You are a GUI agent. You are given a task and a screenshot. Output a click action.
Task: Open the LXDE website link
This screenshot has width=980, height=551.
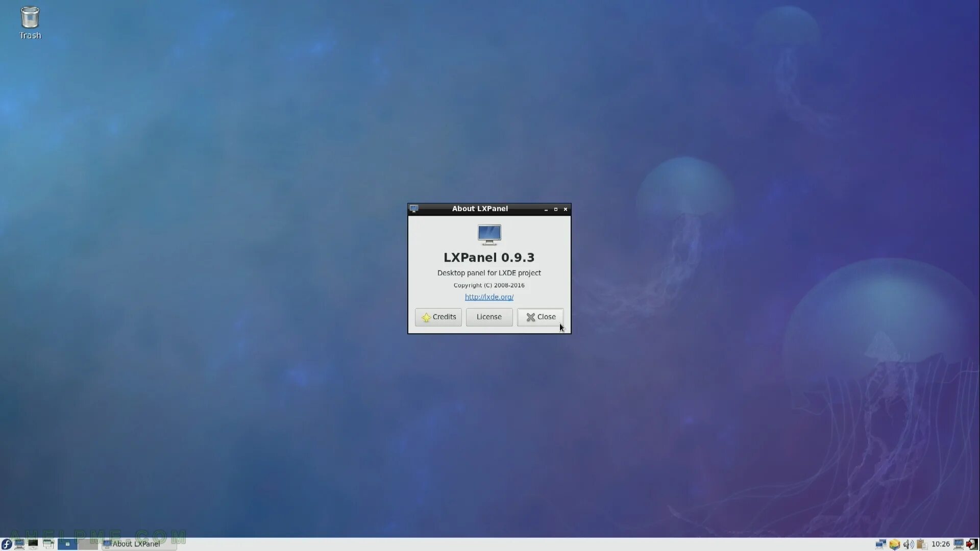click(x=489, y=297)
